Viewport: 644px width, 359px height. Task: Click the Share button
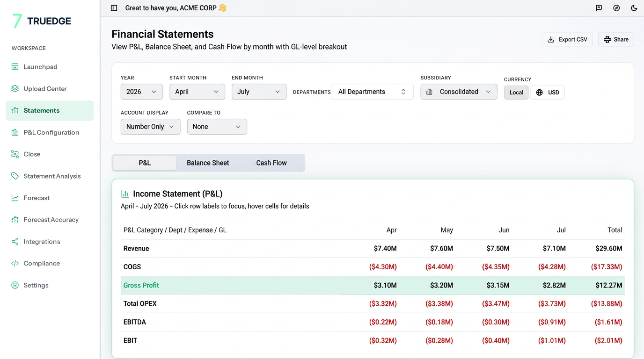[616, 39]
